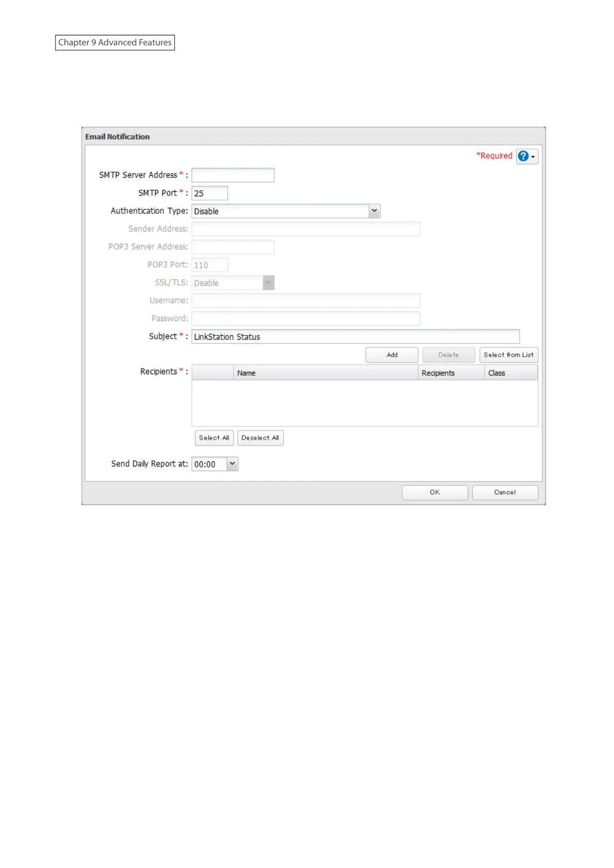Open the Send Daily Report time dropdown
The height and width of the screenshot is (868, 614).
(x=214, y=464)
